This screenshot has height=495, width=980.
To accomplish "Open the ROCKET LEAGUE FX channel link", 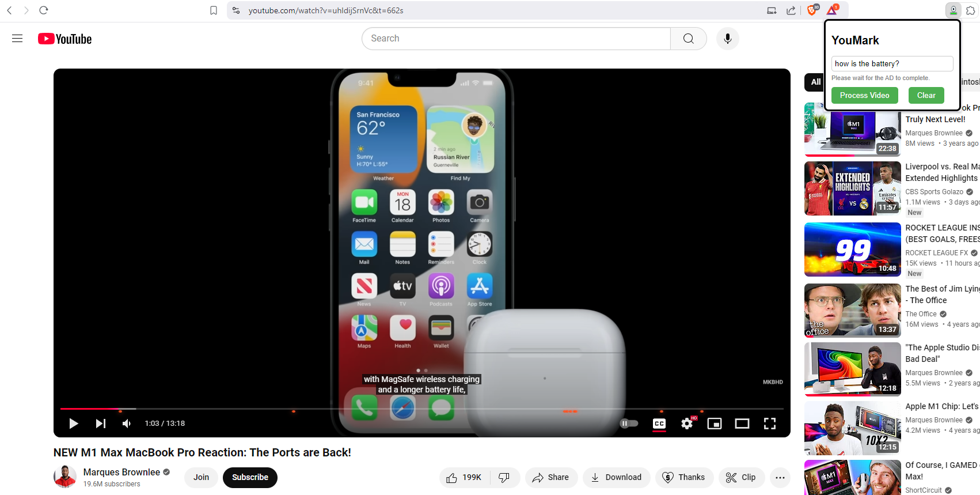I will (936, 253).
